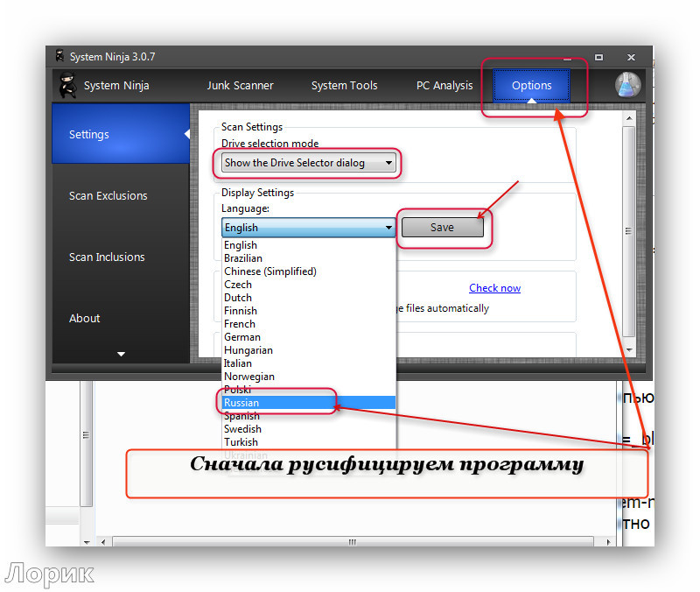The height and width of the screenshot is (592, 700).
Task: Click background window left vertical scrollbar thumb
Action: pyautogui.click(x=86, y=442)
